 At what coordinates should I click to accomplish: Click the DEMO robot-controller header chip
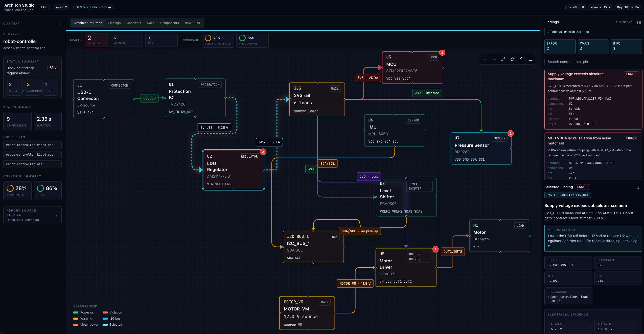point(93,7)
